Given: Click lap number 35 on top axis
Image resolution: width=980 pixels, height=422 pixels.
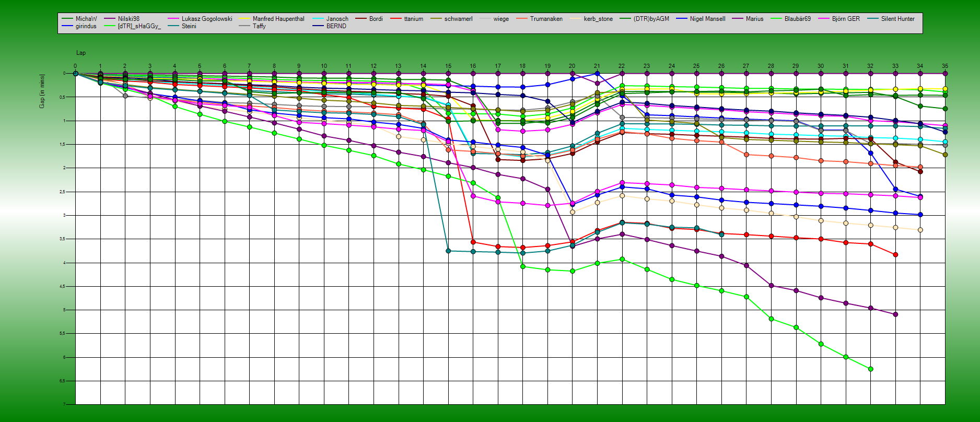Looking at the screenshot, I should (x=945, y=66).
